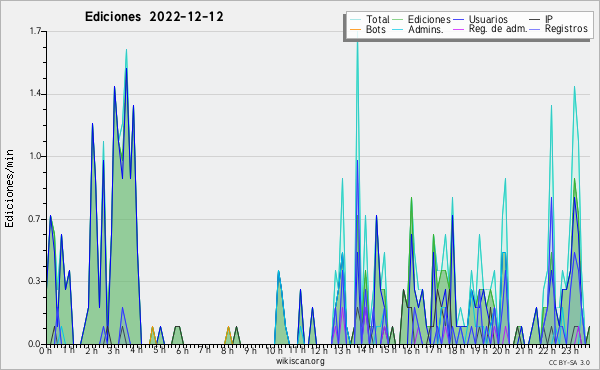
Task: Click the Reg. de adm. legend label
Action: click(x=498, y=29)
